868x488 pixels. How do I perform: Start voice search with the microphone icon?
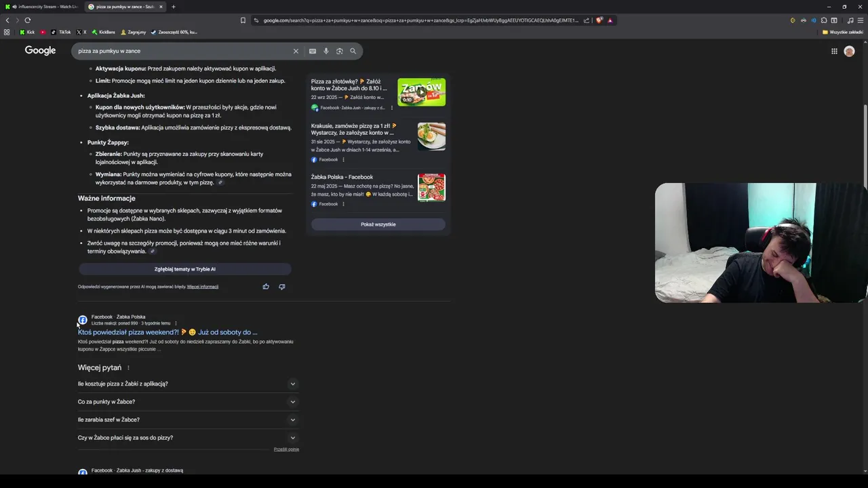[326, 51]
